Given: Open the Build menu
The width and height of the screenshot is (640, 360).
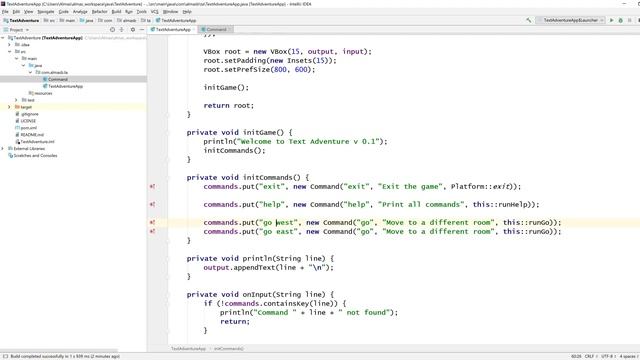Looking at the screenshot, I should tap(116, 12).
